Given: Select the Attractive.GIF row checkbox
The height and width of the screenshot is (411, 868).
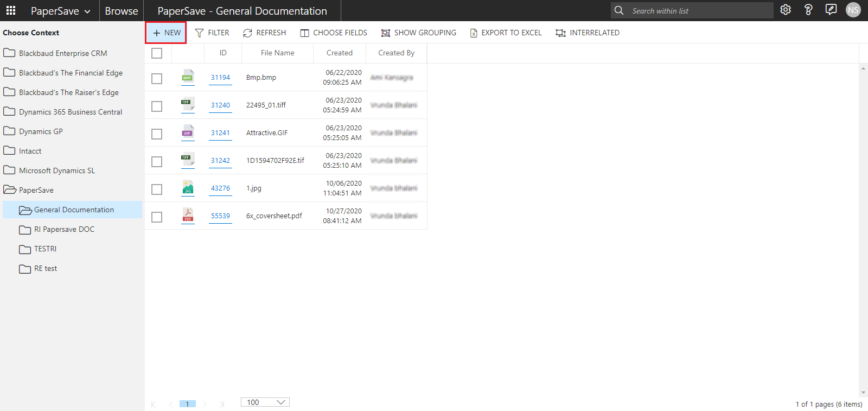Looking at the screenshot, I should [x=157, y=134].
